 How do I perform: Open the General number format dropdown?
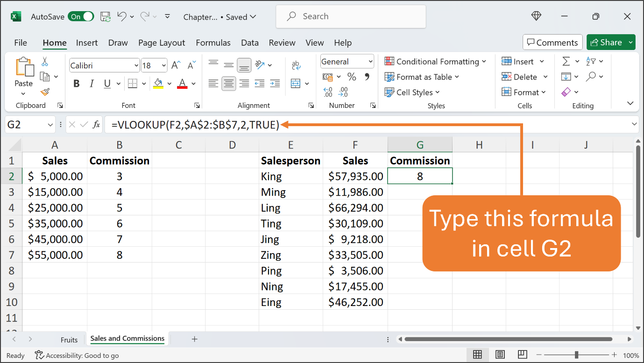[x=371, y=62]
